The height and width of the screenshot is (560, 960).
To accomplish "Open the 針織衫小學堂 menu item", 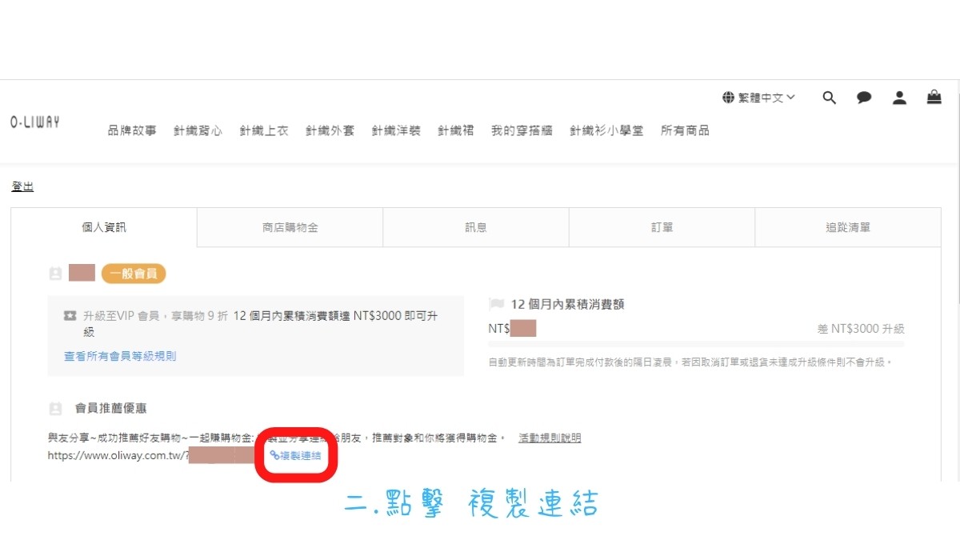I will (x=606, y=130).
